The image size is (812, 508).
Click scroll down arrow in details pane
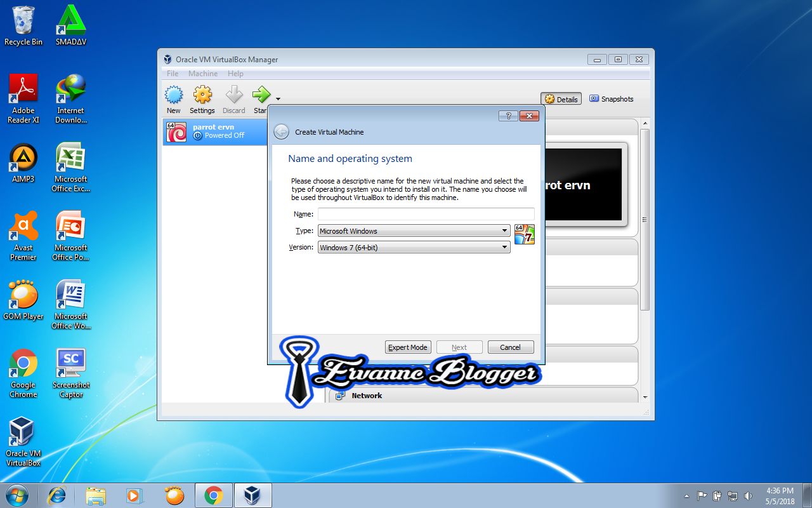click(645, 397)
